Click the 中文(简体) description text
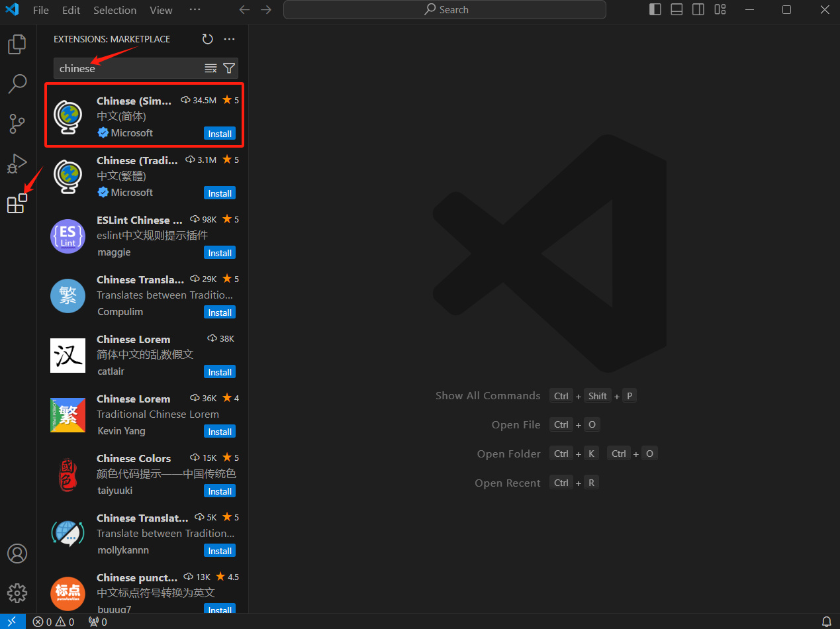The height and width of the screenshot is (629, 840). click(x=121, y=116)
